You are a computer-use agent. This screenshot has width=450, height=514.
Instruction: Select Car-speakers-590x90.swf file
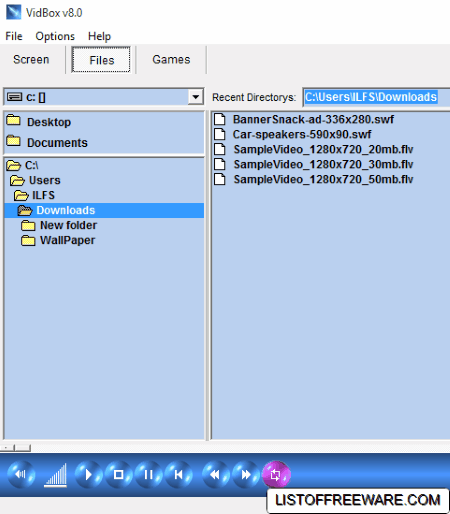click(x=302, y=134)
